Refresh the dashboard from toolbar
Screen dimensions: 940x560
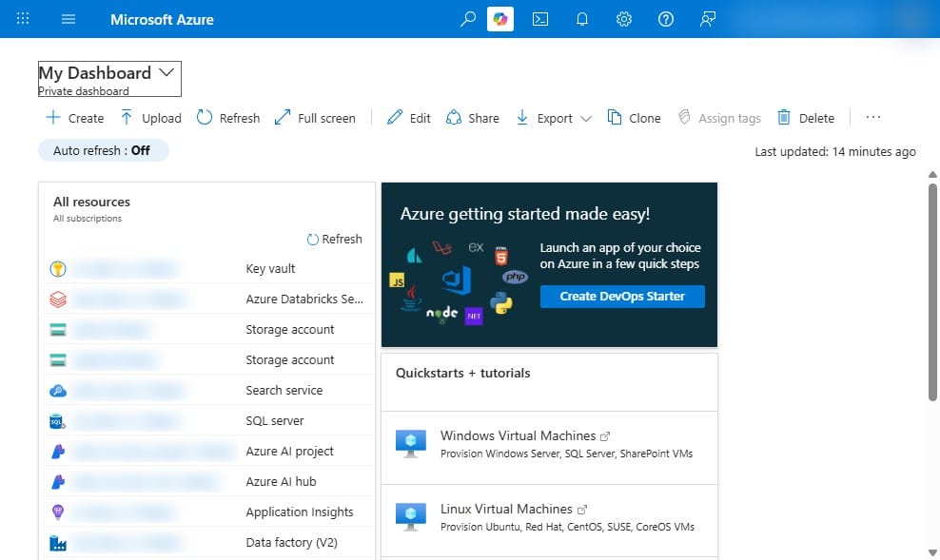[x=228, y=118]
